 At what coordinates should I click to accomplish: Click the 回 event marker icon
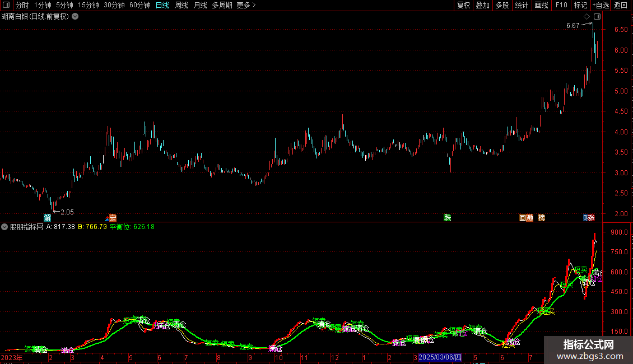point(523,217)
